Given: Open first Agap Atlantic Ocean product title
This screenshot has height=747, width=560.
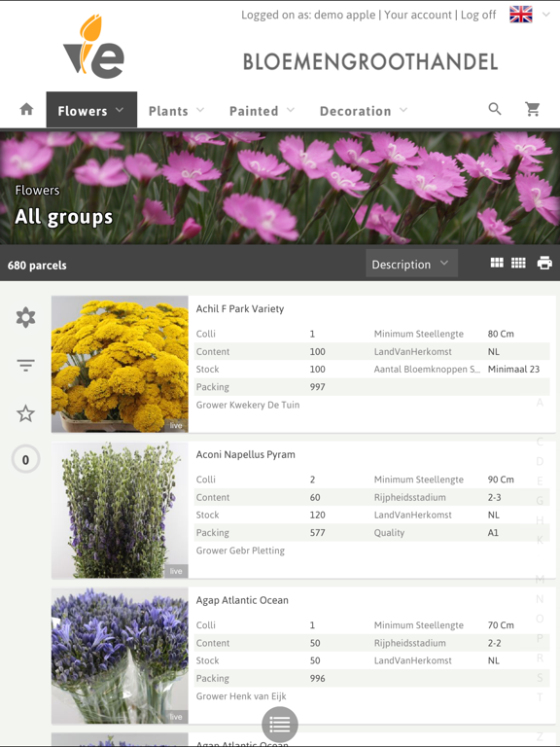Looking at the screenshot, I should 242,600.
